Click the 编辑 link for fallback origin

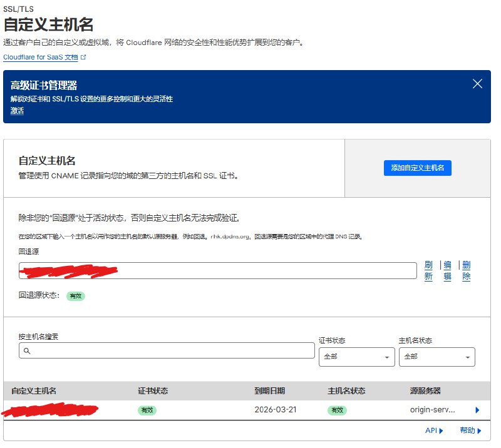[x=447, y=271]
